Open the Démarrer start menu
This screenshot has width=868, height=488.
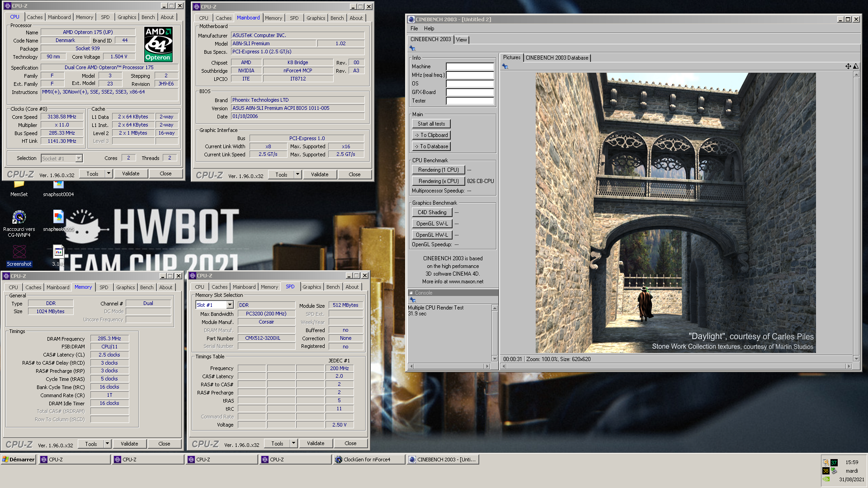click(x=19, y=460)
